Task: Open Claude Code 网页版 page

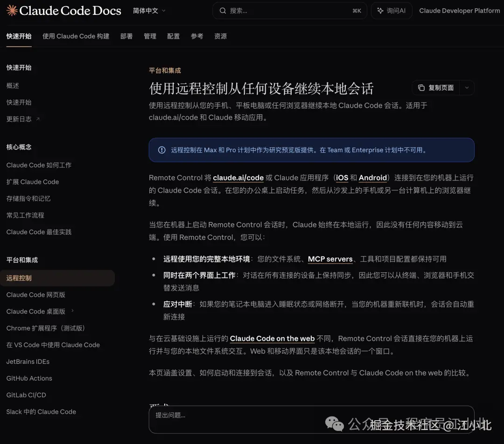Action: 35,295
